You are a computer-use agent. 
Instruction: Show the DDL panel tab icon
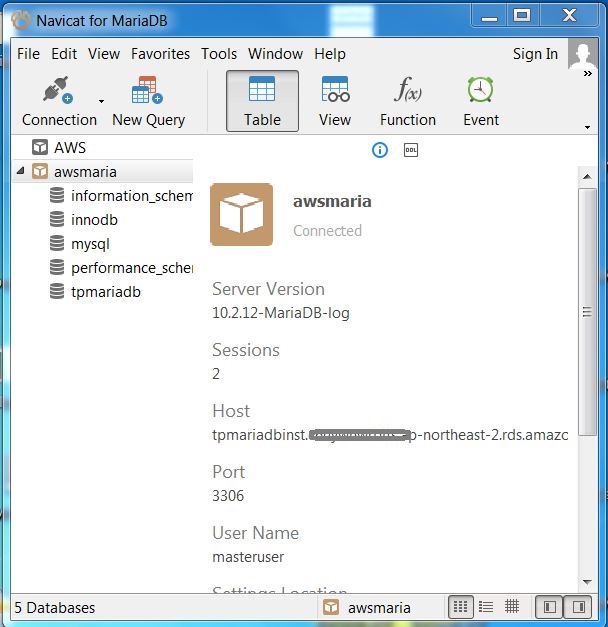click(x=410, y=150)
